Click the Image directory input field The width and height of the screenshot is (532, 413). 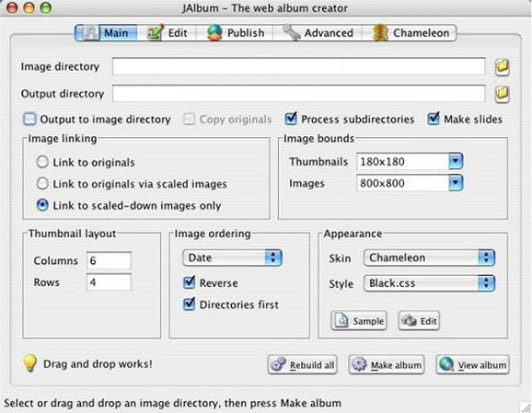[x=299, y=66]
